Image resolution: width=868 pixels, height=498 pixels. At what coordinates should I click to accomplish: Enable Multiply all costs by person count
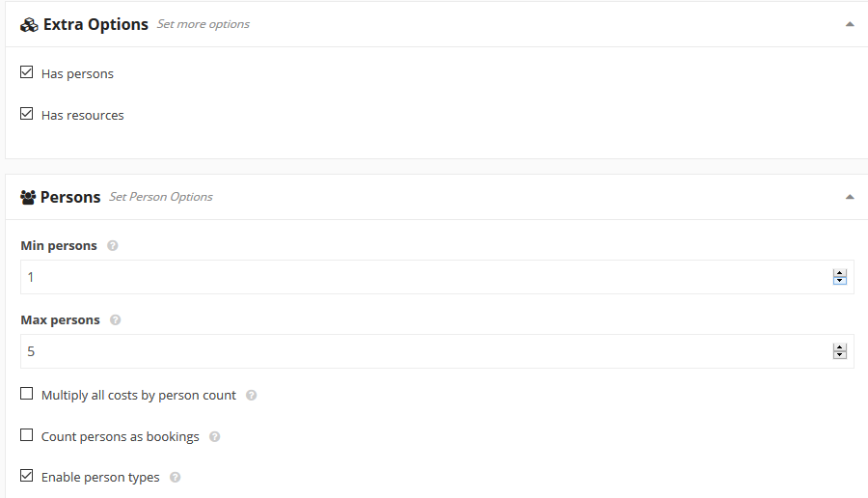coord(27,394)
